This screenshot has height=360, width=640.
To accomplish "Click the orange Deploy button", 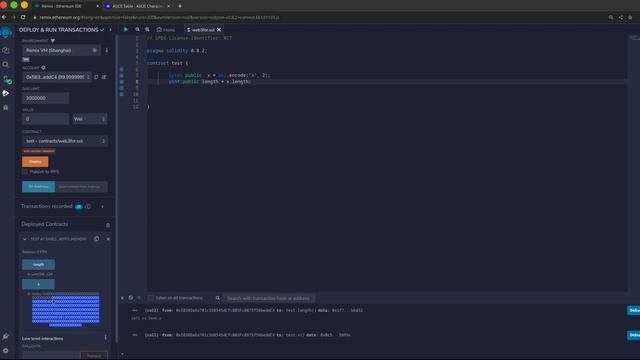I will 35,162.
